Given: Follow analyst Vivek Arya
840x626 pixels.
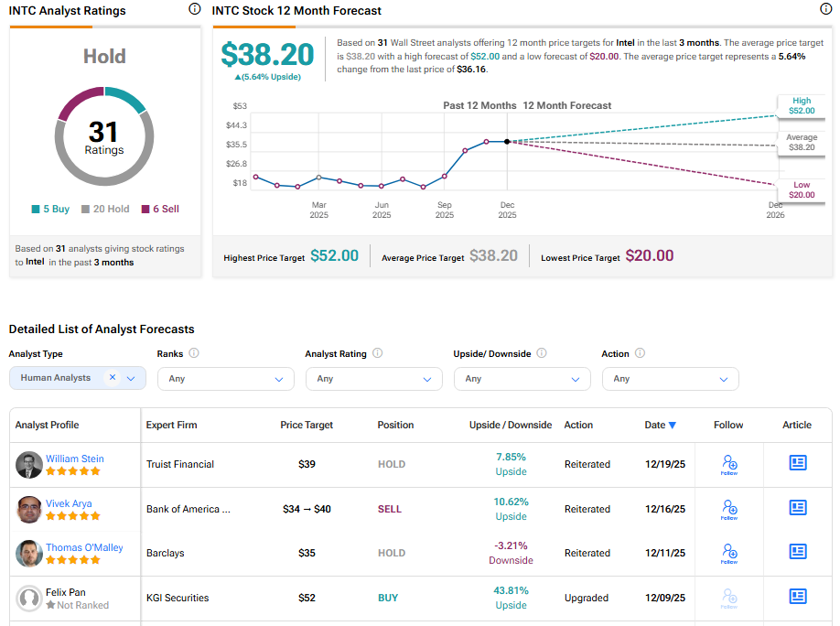Looking at the screenshot, I should (x=728, y=509).
